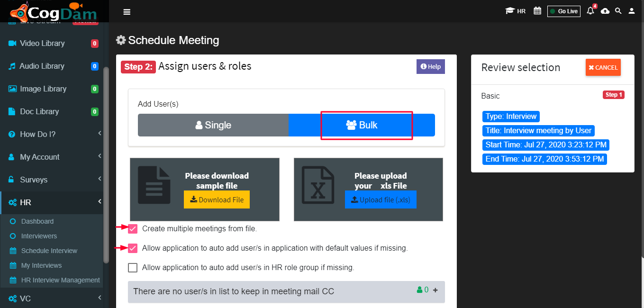Click the Download File button
This screenshot has width=644, height=308.
pos(217,199)
